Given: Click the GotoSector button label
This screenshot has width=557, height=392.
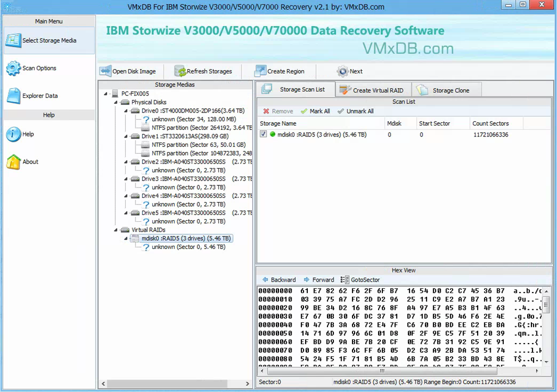Looking at the screenshot, I should point(365,280).
